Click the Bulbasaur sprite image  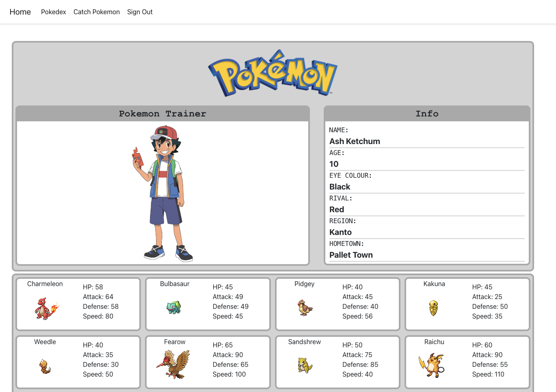[174, 307]
